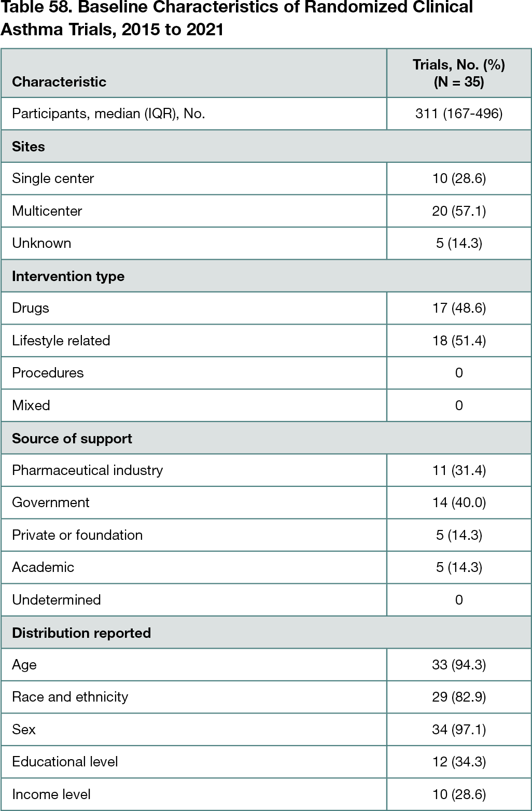532x811 pixels.
Task: Click the Sites section header row
Action: tap(29, 147)
